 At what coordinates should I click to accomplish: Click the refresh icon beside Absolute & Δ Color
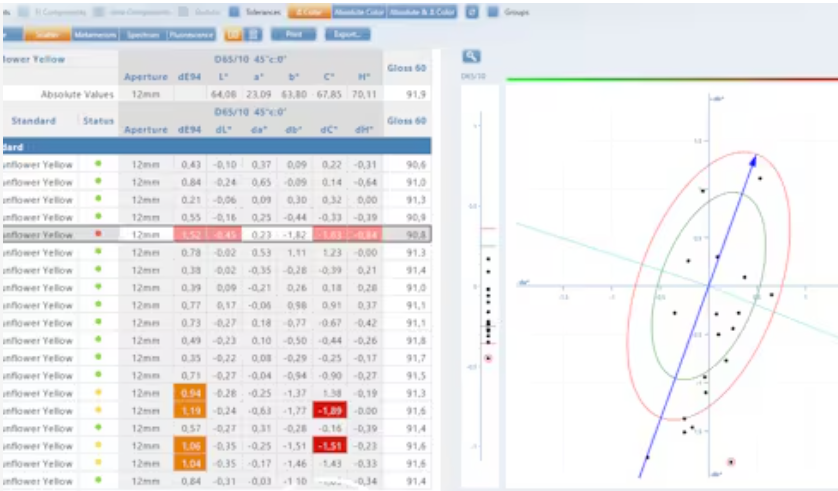[472, 12]
